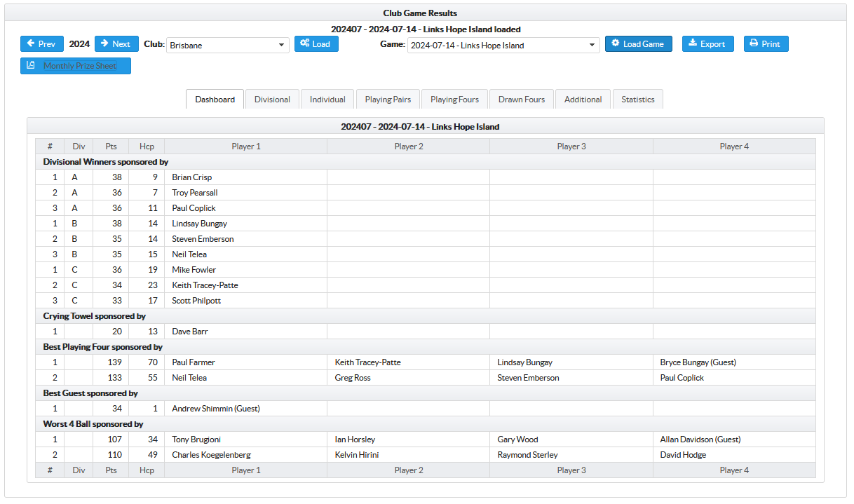The height and width of the screenshot is (504, 854).
Task: Click the Pts column header
Action: [111, 147]
